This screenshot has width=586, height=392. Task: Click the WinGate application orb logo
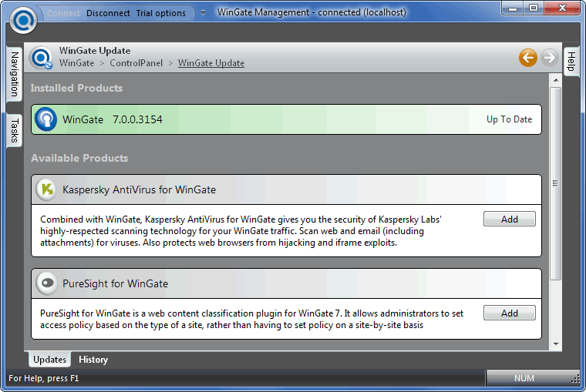(23, 20)
